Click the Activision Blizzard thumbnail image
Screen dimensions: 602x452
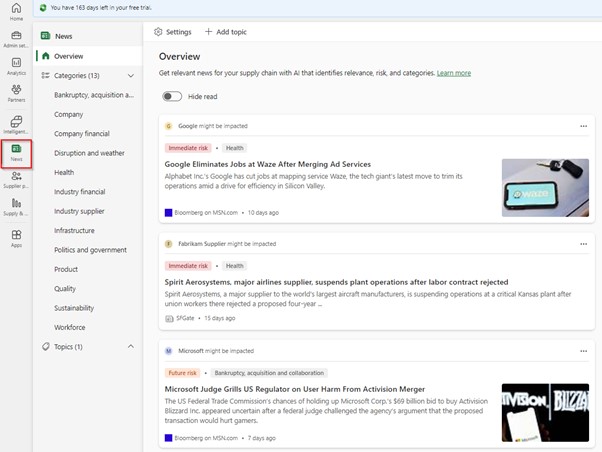(x=545, y=413)
